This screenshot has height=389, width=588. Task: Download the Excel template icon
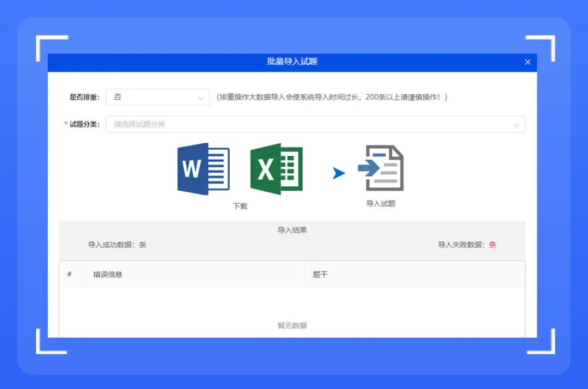tap(277, 169)
